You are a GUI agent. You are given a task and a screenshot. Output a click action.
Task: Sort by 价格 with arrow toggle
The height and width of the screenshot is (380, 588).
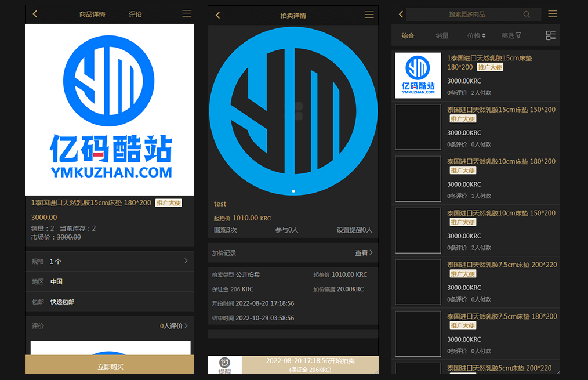(x=476, y=35)
